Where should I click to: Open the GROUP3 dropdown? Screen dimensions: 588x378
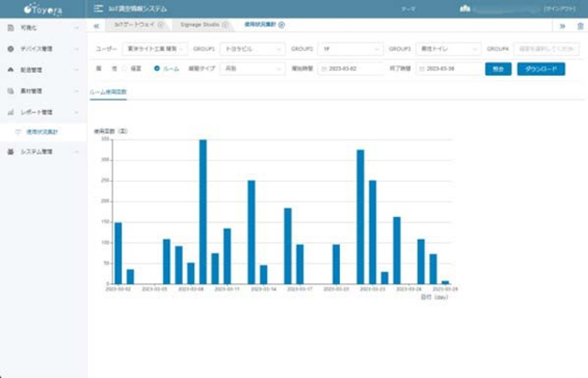(x=447, y=49)
